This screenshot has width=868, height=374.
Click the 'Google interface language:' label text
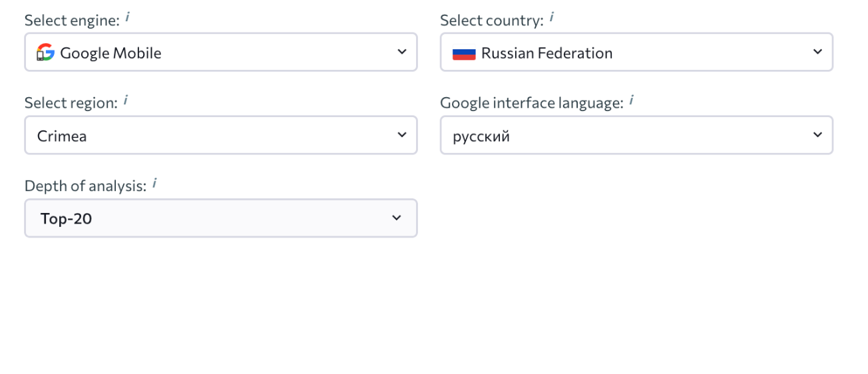[532, 103]
